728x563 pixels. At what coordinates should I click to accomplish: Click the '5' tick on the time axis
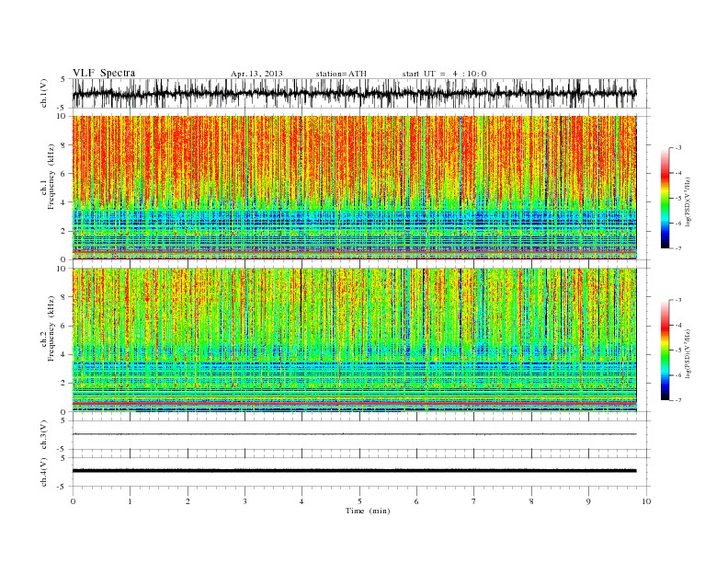pyautogui.click(x=359, y=501)
